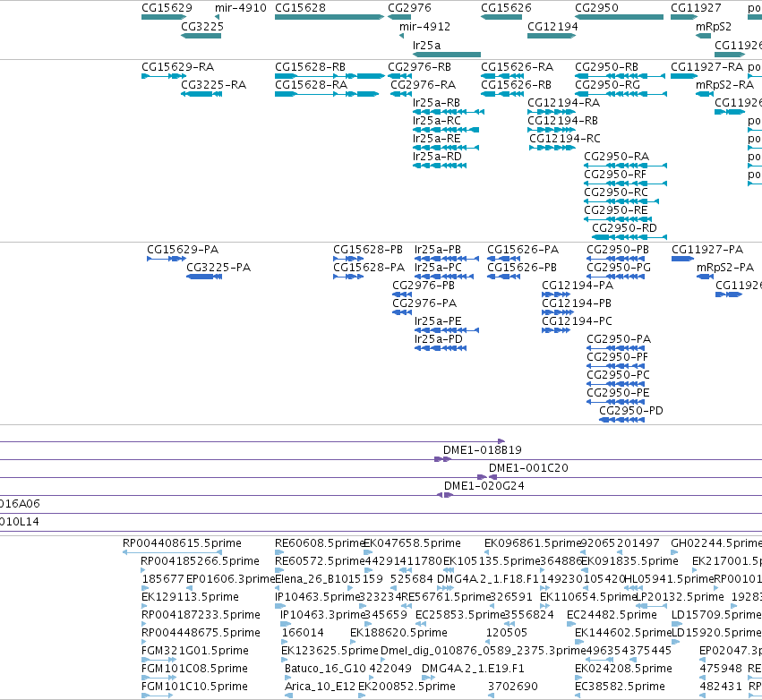The image size is (762, 700).
Task: Open transcript CG12194-RC
Action: (565, 139)
